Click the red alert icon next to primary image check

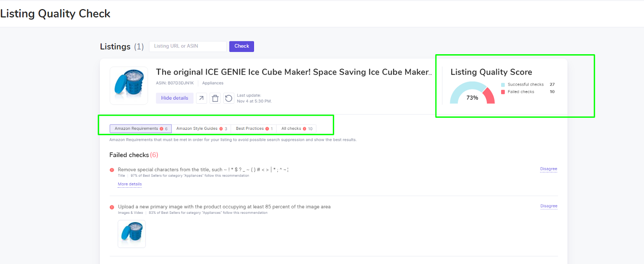pos(112,207)
